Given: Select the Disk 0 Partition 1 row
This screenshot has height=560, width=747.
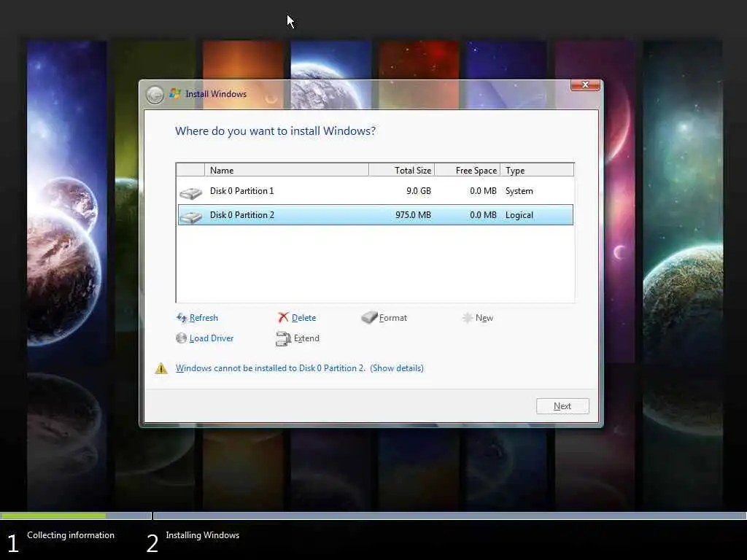Looking at the screenshot, I should click(376, 191).
